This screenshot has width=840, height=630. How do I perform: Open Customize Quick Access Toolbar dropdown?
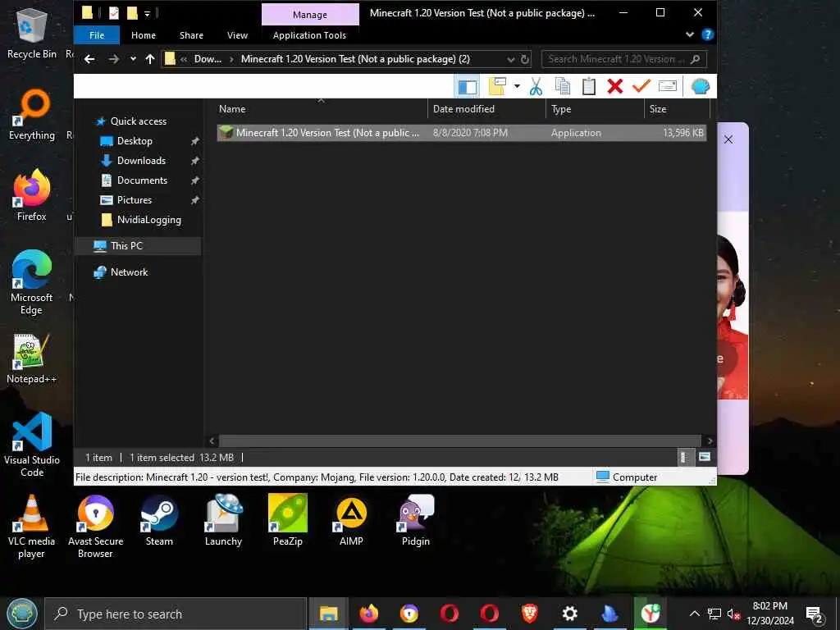(x=147, y=13)
